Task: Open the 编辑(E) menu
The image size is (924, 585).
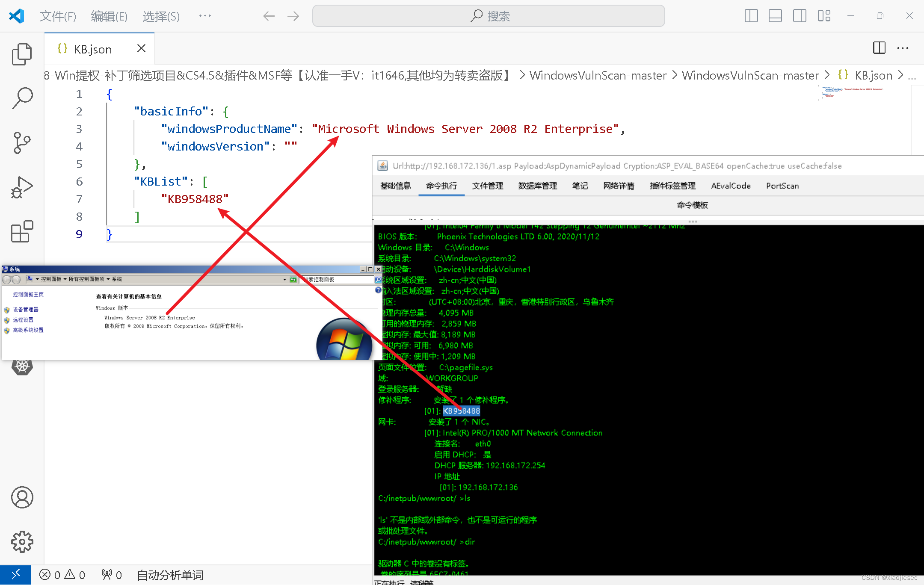Action: pos(109,16)
